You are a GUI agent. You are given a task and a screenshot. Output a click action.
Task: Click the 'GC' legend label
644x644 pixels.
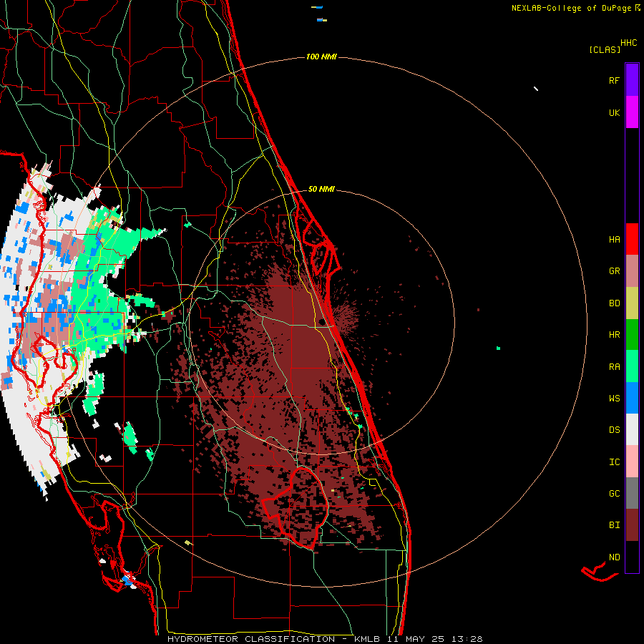[x=614, y=494]
